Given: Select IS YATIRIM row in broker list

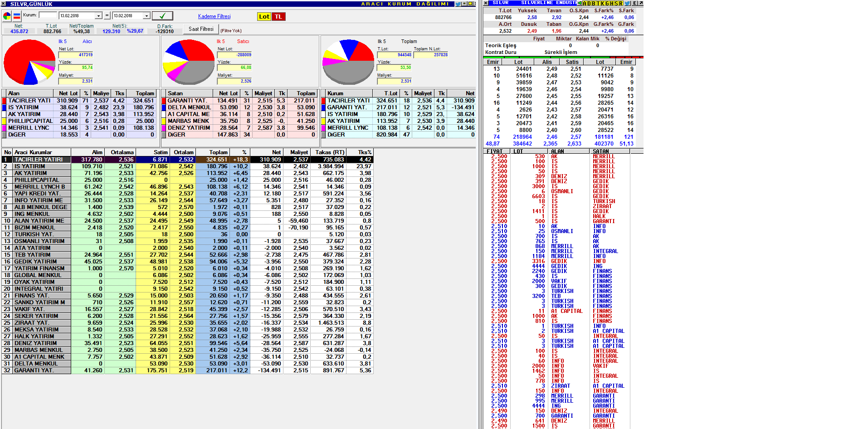Looking at the screenshot, I should [x=188, y=166].
